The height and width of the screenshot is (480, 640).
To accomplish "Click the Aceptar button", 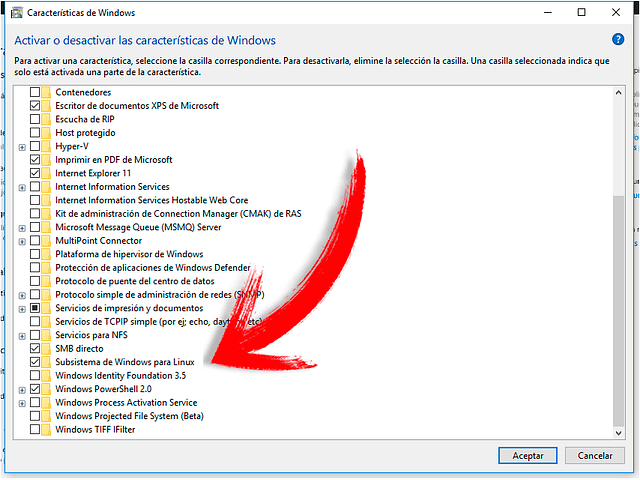I will [527, 456].
